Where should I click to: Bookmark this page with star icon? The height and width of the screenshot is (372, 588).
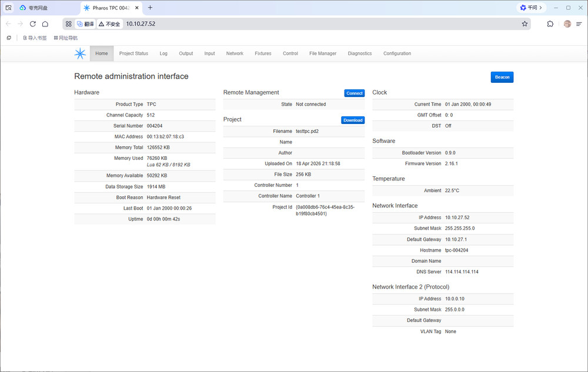point(524,24)
